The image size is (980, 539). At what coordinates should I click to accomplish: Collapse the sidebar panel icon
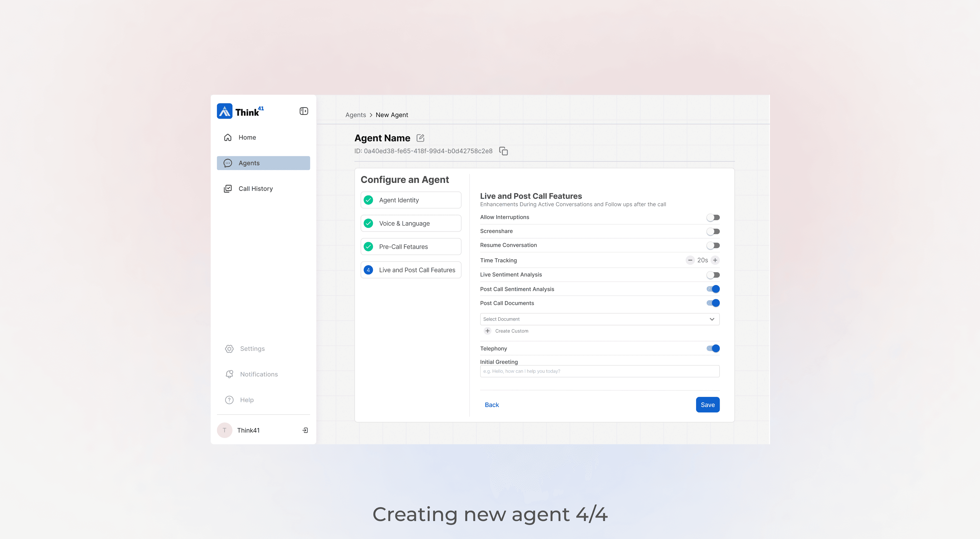tap(304, 111)
